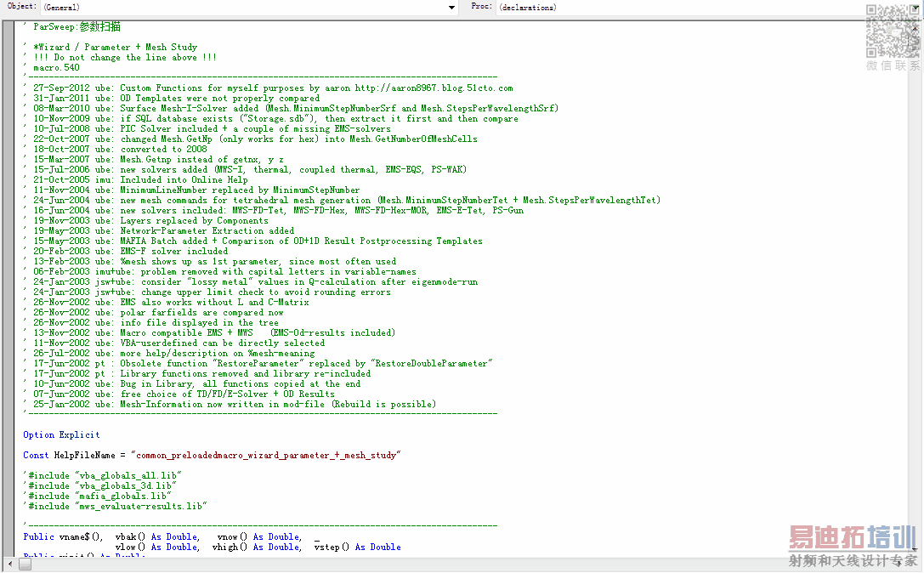Click the 18-Oct-2007 'converted to 2008' line
Viewport: 924px width, 573px height.
(x=116, y=149)
